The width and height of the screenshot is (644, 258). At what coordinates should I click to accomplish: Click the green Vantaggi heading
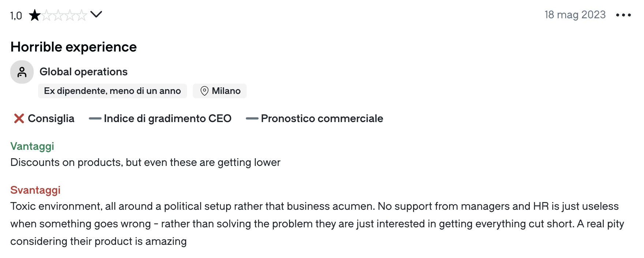32,146
